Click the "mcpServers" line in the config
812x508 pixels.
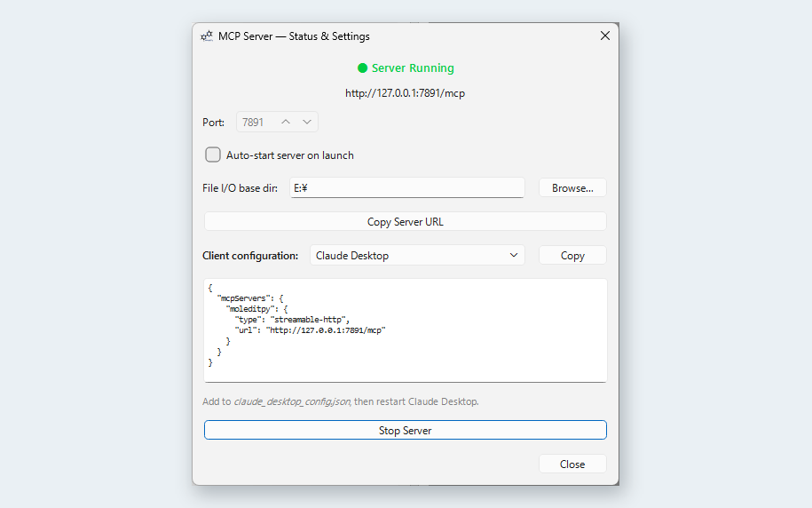(x=250, y=298)
